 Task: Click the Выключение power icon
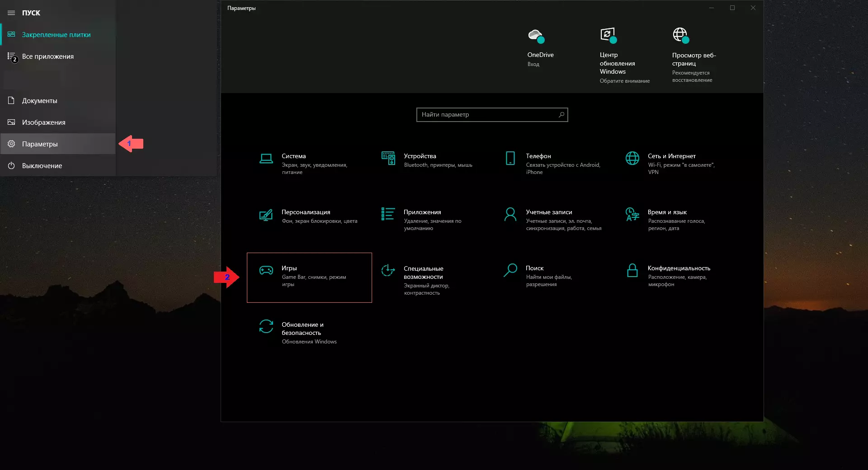[11, 165]
